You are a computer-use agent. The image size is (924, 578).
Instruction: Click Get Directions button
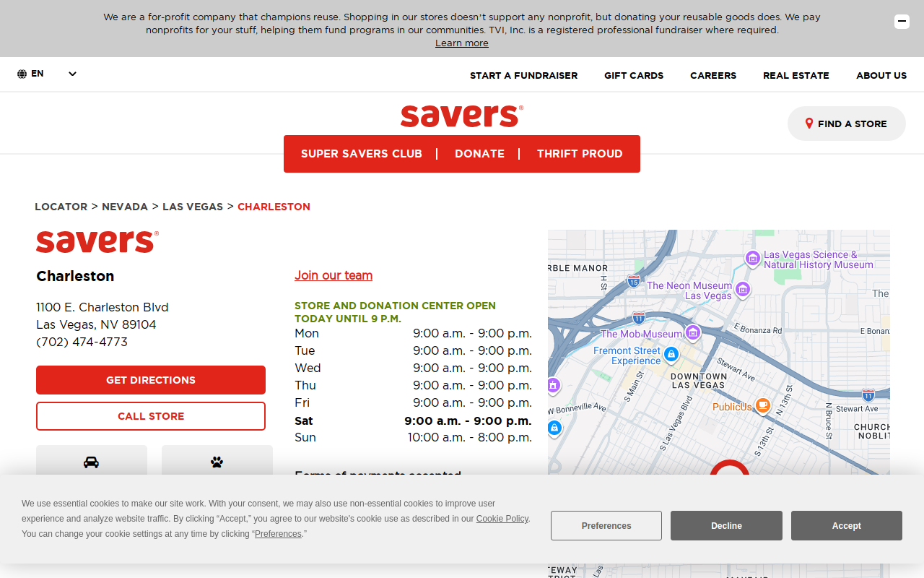point(151,380)
